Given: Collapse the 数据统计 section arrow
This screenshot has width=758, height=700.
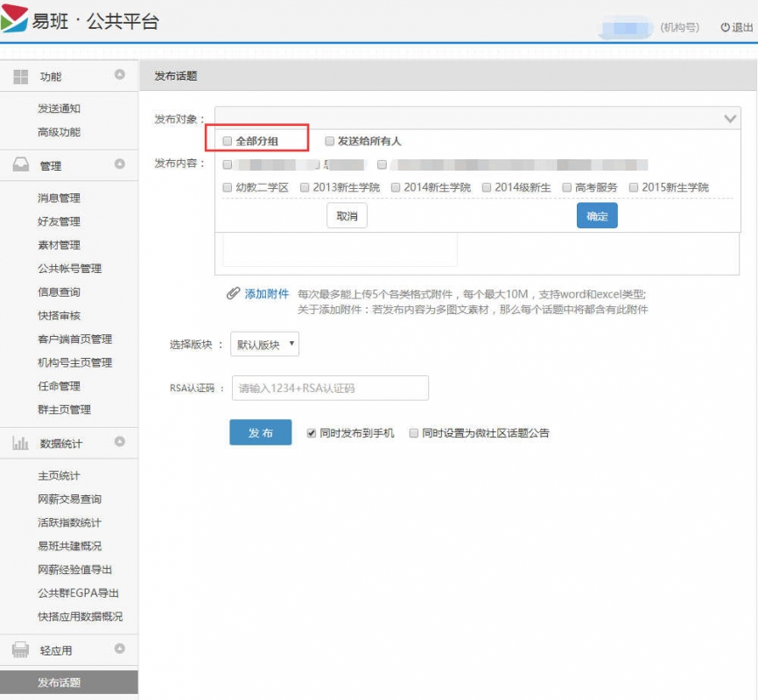Looking at the screenshot, I should point(120,442).
